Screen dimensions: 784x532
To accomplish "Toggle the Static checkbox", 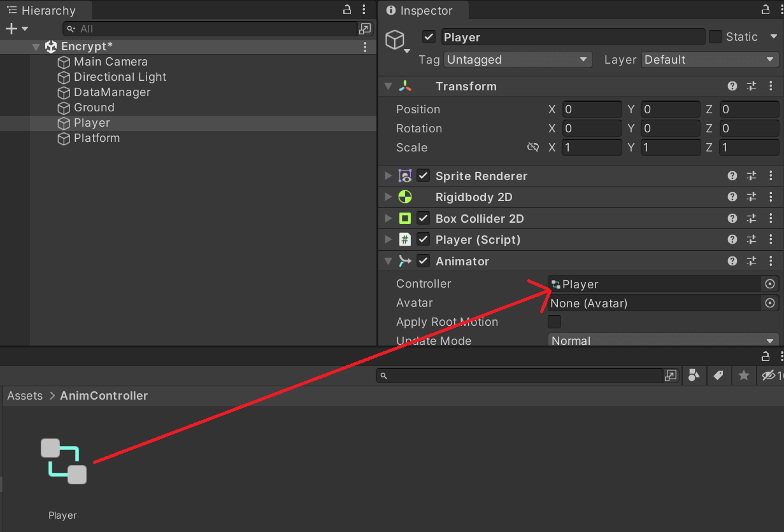I will click(x=716, y=37).
